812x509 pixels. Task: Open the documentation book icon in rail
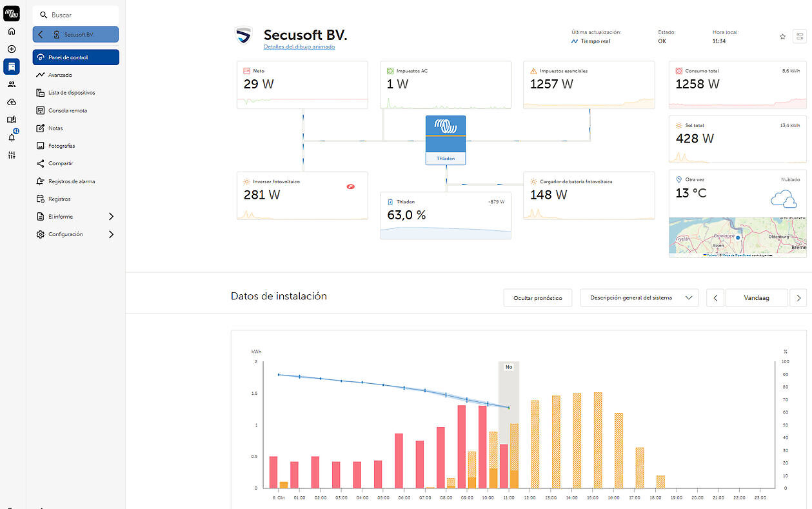[x=12, y=119]
